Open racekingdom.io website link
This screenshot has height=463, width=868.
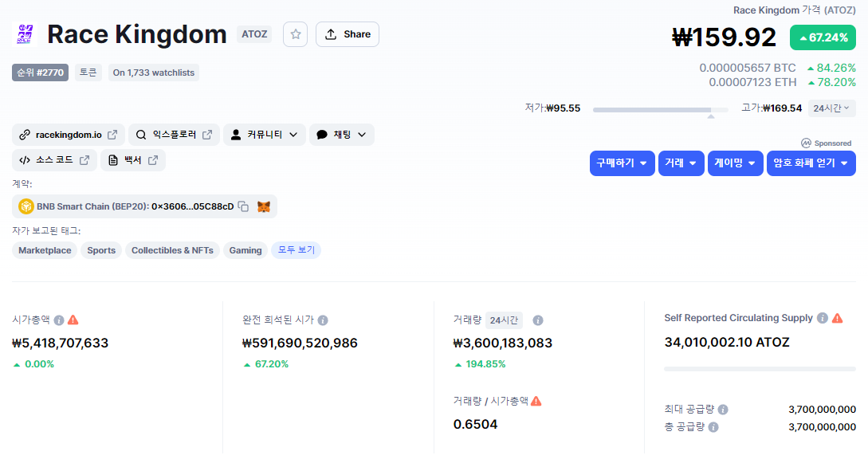(68, 135)
